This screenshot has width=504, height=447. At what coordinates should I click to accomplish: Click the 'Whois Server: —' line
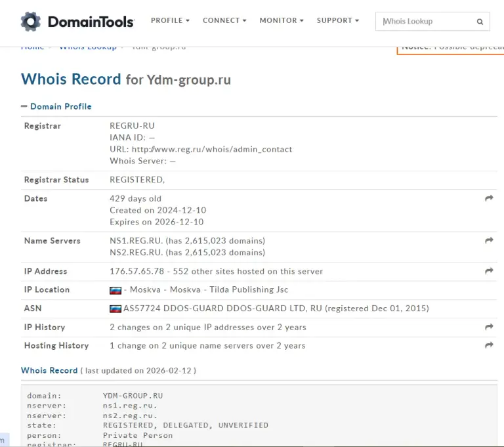142,161
